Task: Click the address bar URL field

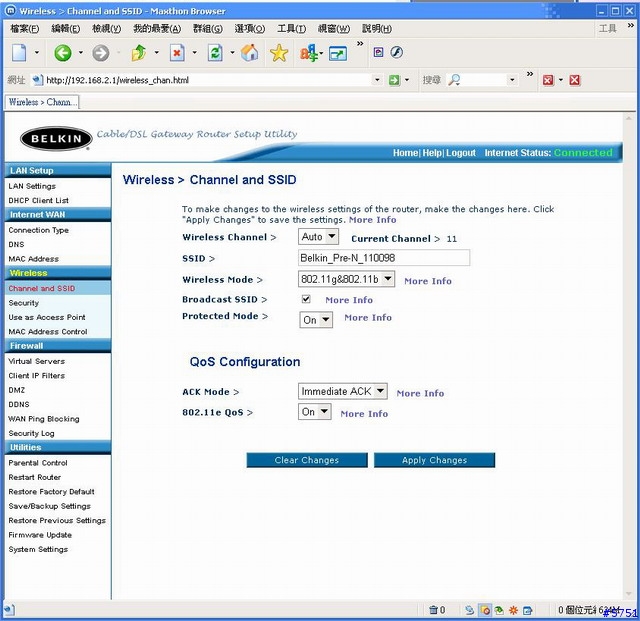Action: point(208,80)
